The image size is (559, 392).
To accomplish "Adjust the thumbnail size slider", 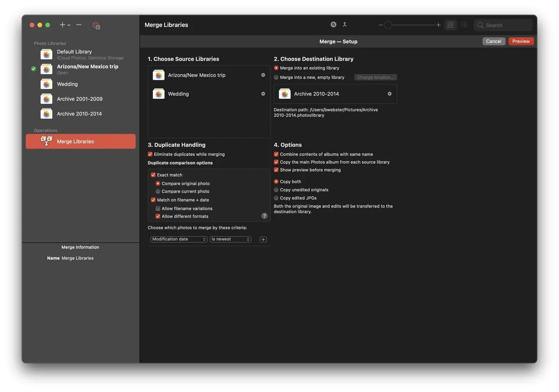I will (x=409, y=25).
